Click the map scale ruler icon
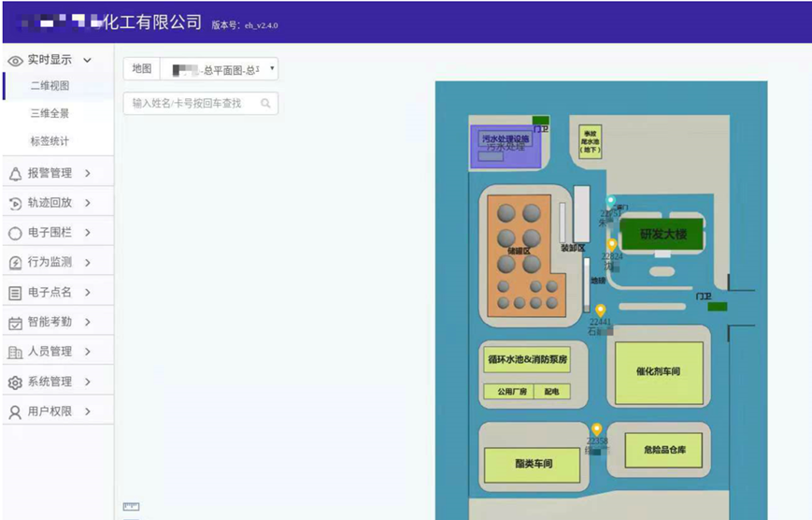Image resolution: width=812 pixels, height=520 pixels. point(131,506)
